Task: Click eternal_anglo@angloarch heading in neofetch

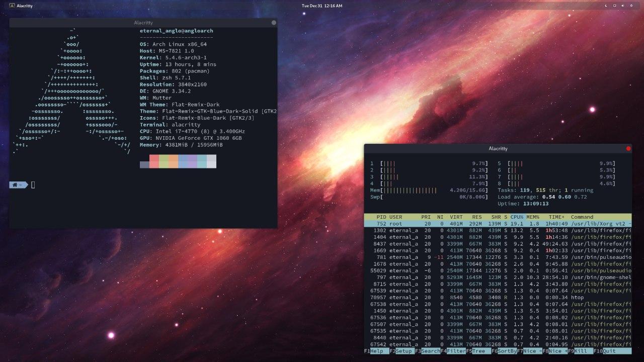Action: tap(176, 31)
